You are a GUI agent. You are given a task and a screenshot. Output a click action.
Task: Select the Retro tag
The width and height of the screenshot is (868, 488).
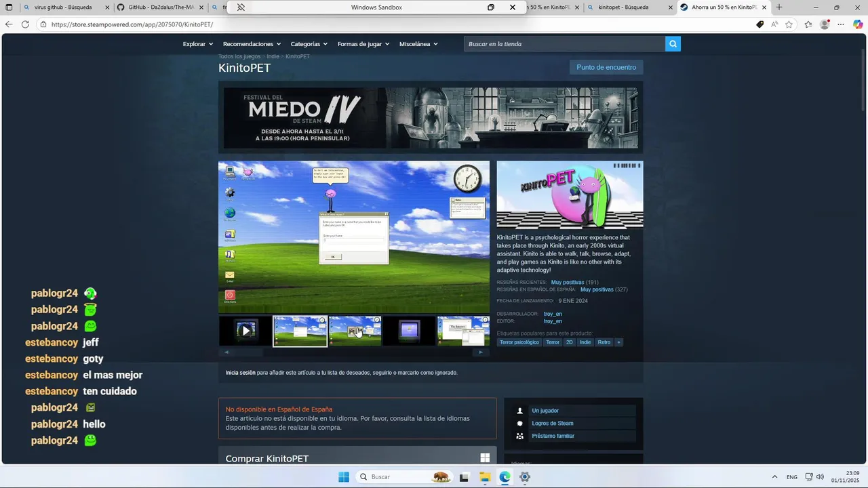click(x=604, y=342)
